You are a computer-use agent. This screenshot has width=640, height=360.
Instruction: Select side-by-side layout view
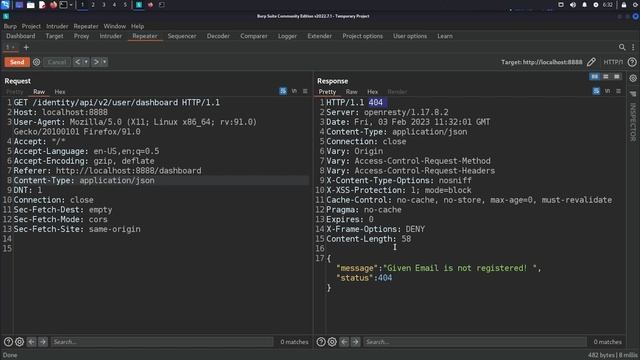click(595, 77)
